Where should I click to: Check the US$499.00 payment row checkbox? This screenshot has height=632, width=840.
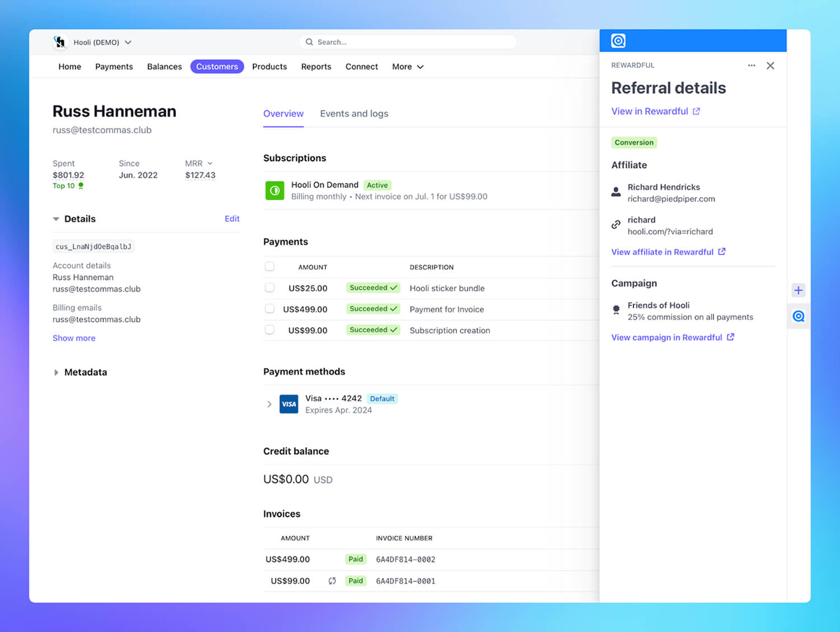point(270,309)
